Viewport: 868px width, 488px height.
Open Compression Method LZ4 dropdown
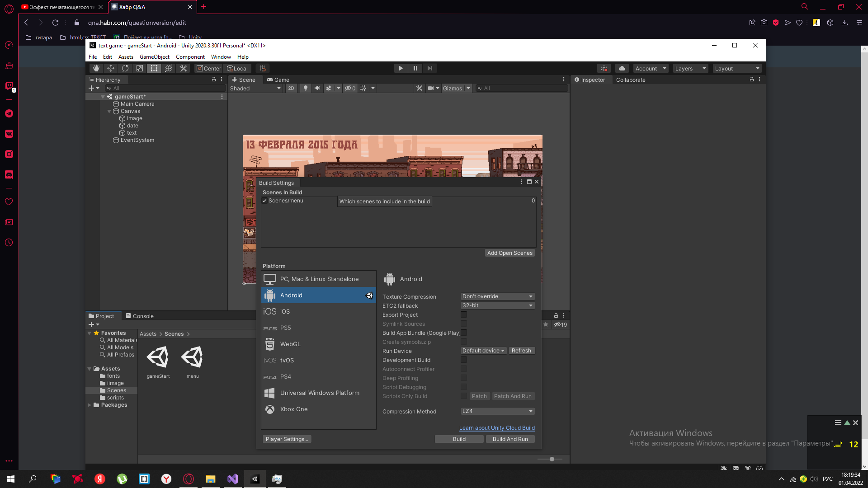click(x=498, y=411)
